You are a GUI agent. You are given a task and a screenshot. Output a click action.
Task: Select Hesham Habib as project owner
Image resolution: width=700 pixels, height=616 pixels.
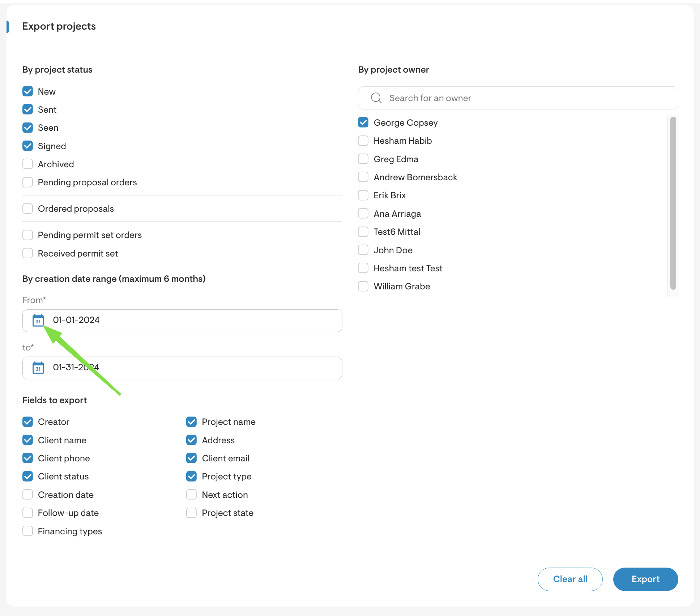click(363, 141)
